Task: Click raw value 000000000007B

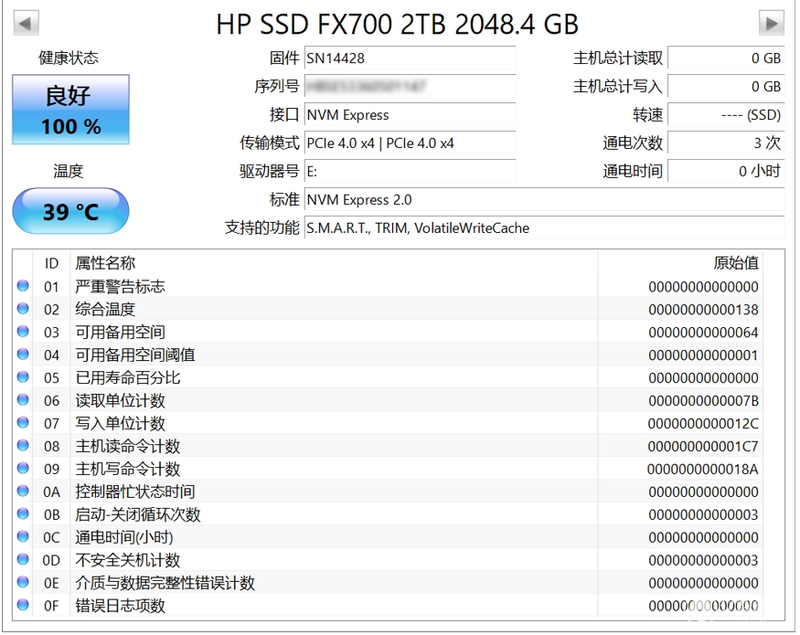Action: (703, 401)
